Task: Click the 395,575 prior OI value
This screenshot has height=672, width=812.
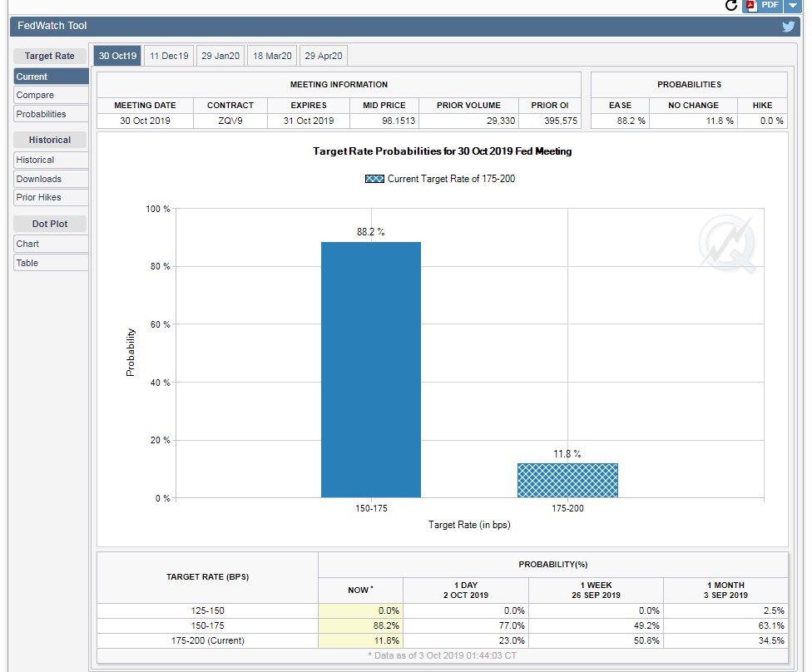Action: click(549, 121)
